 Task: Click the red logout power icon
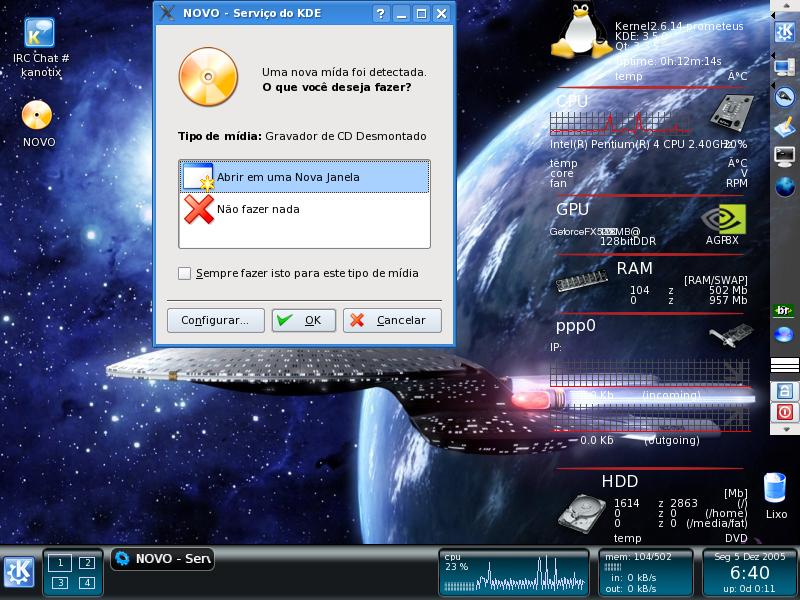(x=784, y=412)
